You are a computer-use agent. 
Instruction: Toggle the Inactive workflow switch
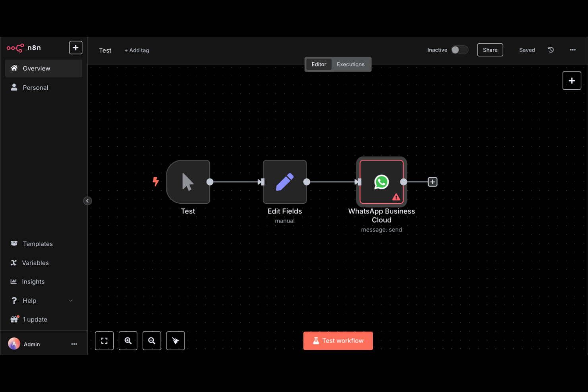tap(459, 50)
